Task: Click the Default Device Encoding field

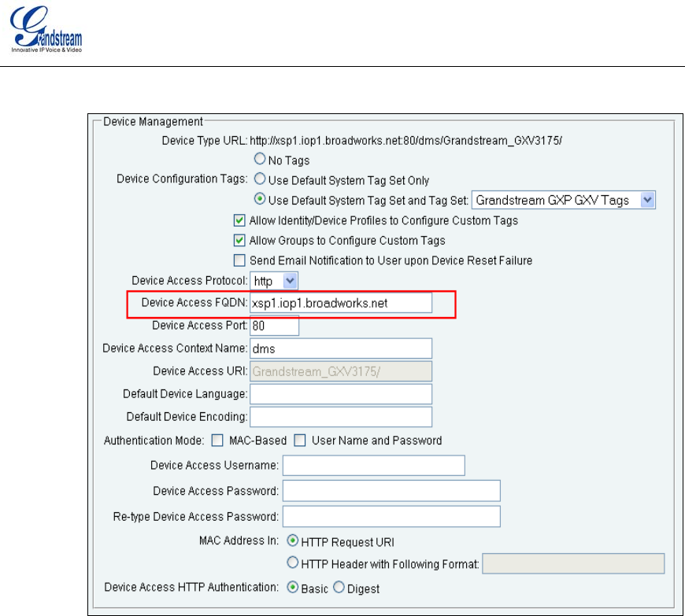Action: pos(340,416)
